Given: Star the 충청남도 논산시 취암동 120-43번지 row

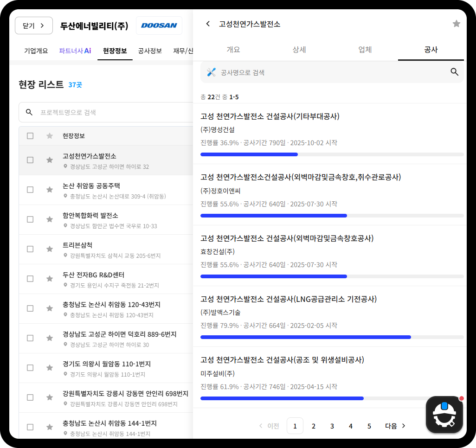Looking at the screenshot, I should (50, 308).
